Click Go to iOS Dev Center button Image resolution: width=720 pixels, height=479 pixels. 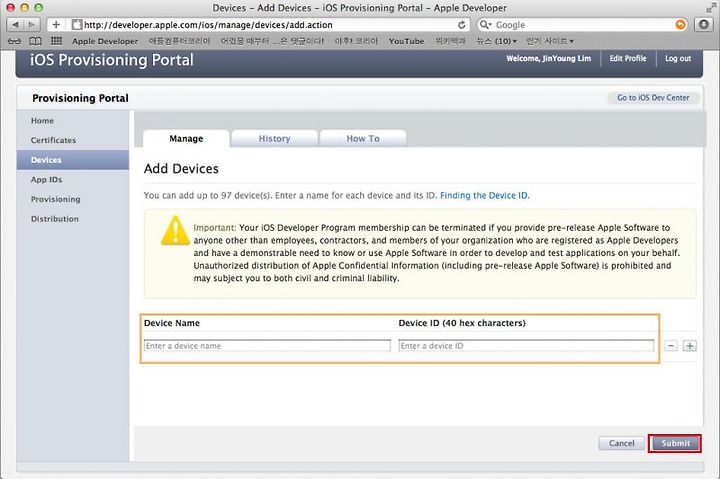[653, 98]
